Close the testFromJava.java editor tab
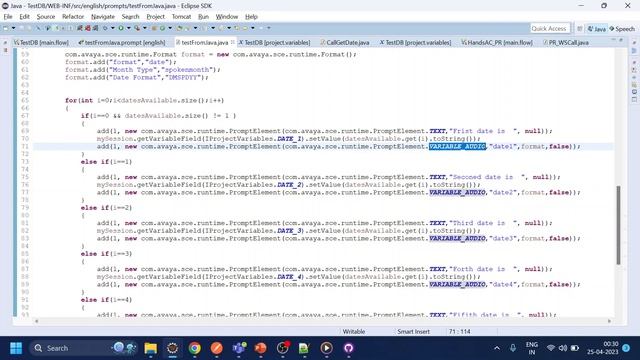This screenshot has height=360, width=640. coord(233,42)
